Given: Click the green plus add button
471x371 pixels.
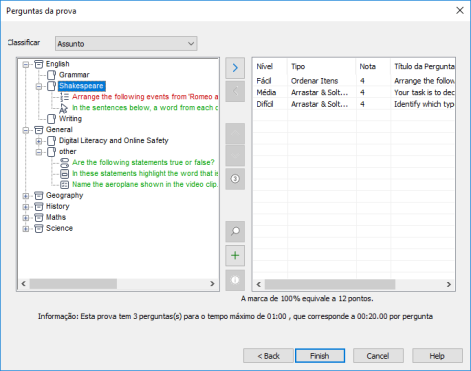Looking at the screenshot, I should click(x=235, y=256).
